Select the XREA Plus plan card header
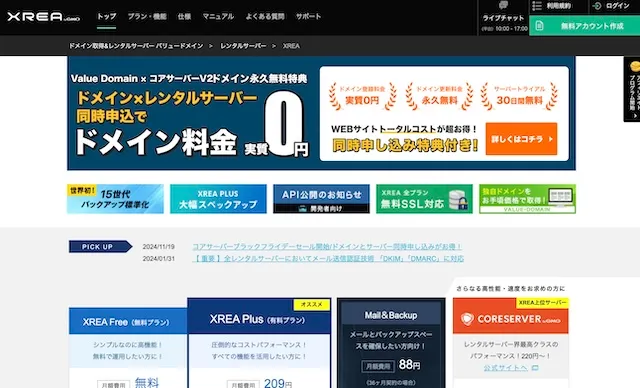Image resolution: width=640 pixels, height=388 pixels. tap(259, 319)
